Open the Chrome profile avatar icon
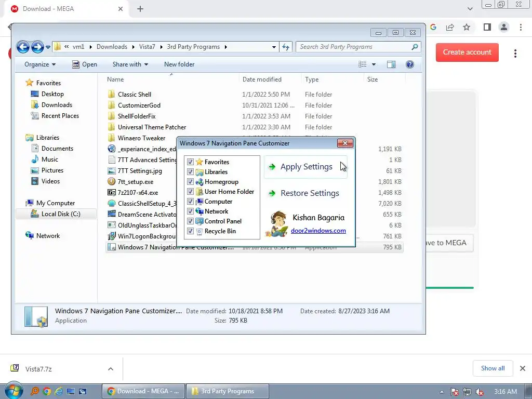The height and width of the screenshot is (399, 532). click(x=504, y=27)
